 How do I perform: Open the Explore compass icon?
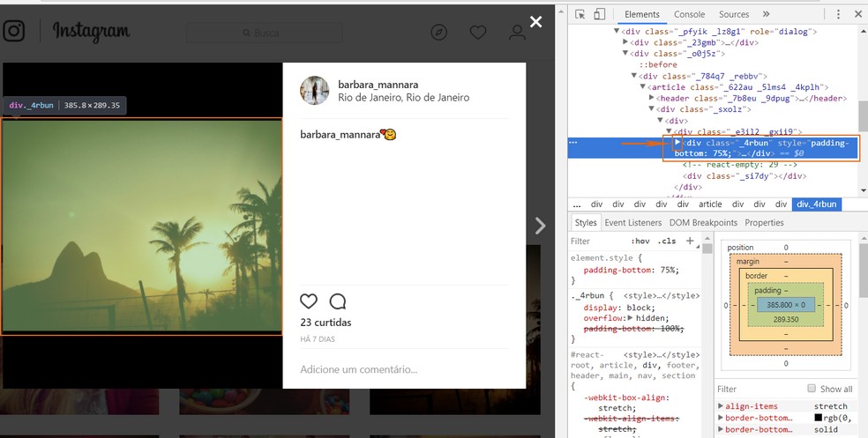click(x=439, y=33)
